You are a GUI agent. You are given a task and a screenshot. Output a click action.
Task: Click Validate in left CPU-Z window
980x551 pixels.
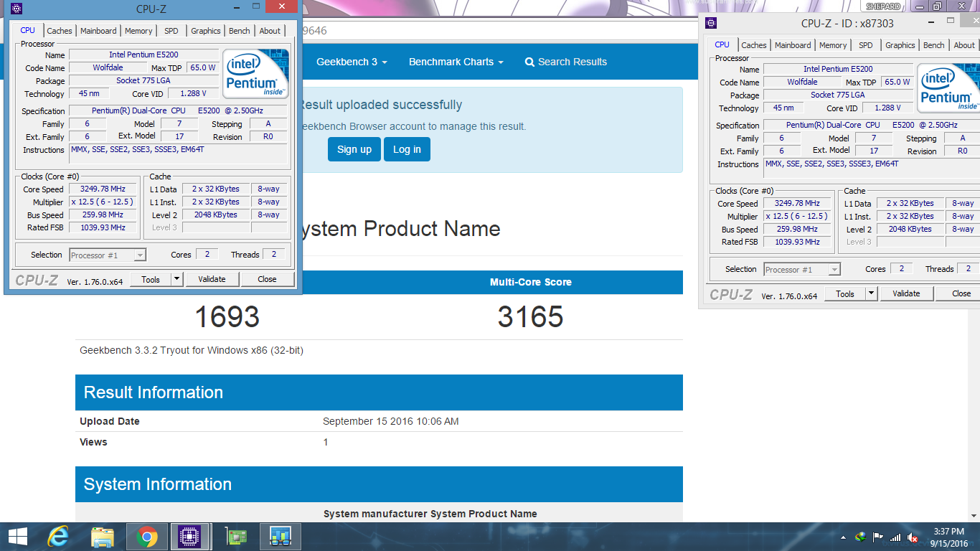click(x=212, y=279)
